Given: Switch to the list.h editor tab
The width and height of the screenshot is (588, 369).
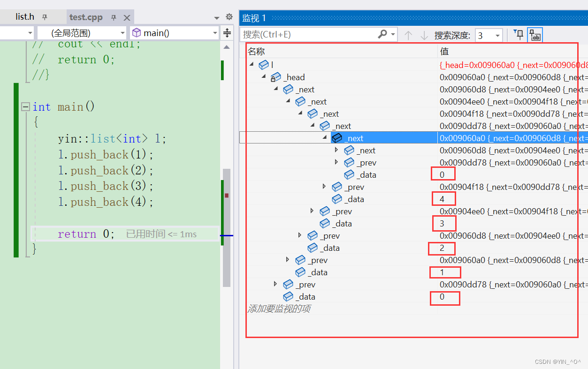Looking at the screenshot, I should (25, 17).
